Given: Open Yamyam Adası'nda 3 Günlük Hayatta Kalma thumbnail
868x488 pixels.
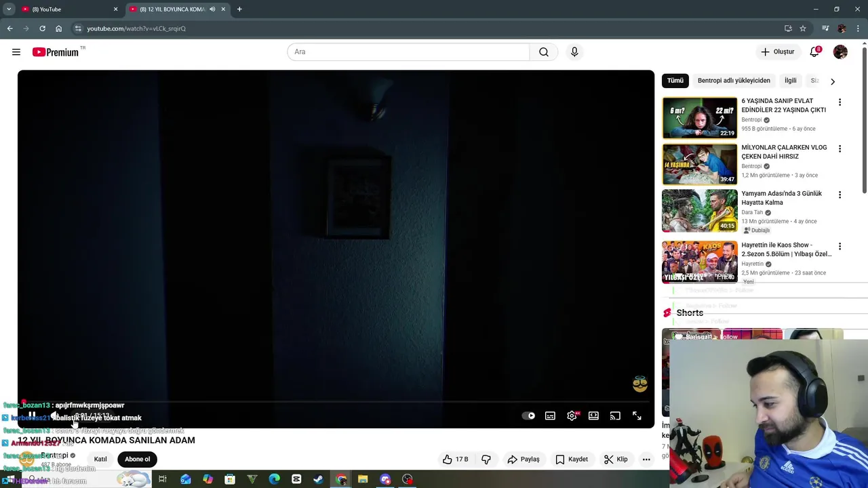Looking at the screenshot, I should [700, 211].
